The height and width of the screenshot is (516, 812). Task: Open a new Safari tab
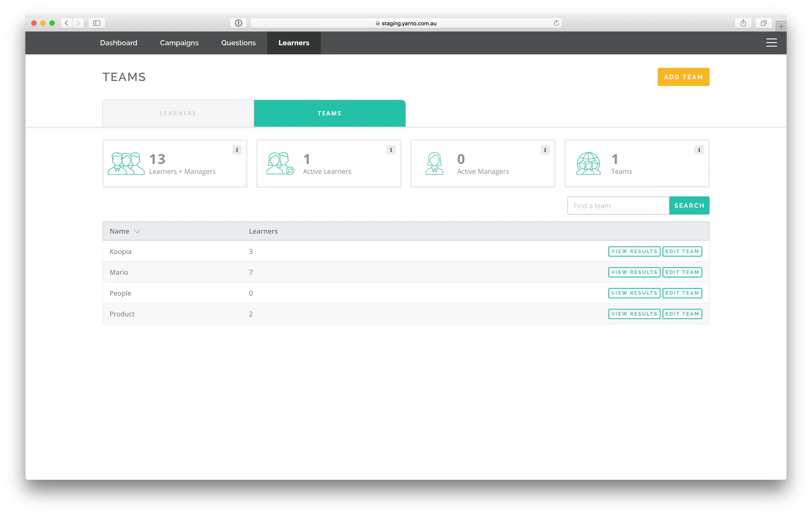781,26
